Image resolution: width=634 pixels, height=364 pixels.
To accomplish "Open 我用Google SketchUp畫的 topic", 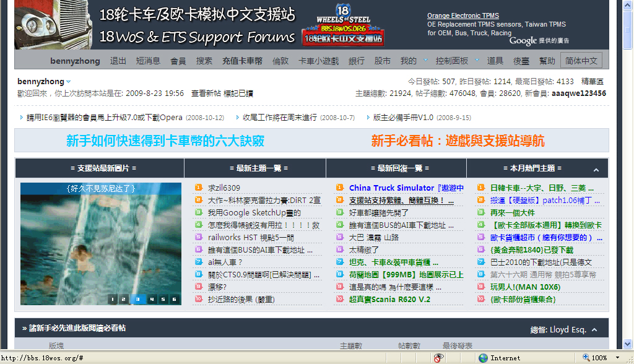I will pos(254,213).
